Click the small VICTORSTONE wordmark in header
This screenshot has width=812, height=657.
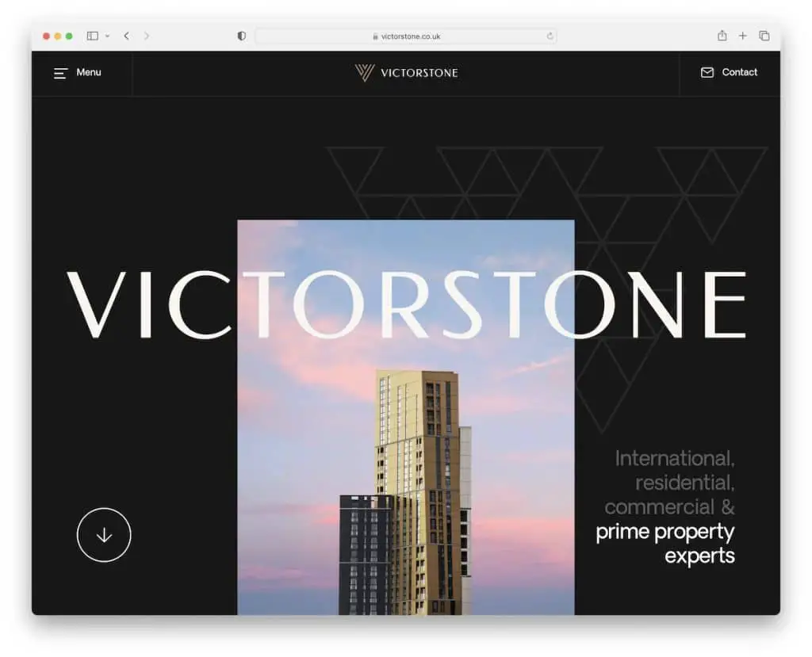419,73
